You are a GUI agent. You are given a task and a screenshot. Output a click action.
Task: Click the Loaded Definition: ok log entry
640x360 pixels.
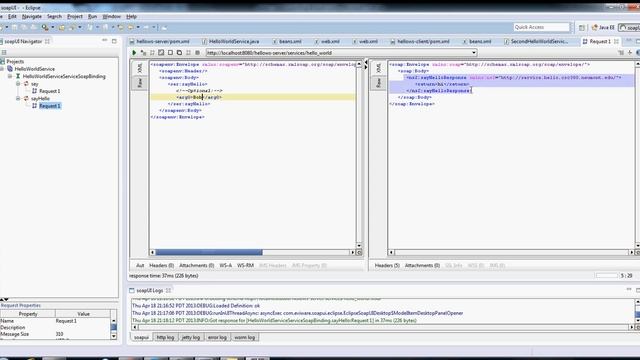[x=196, y=306]
